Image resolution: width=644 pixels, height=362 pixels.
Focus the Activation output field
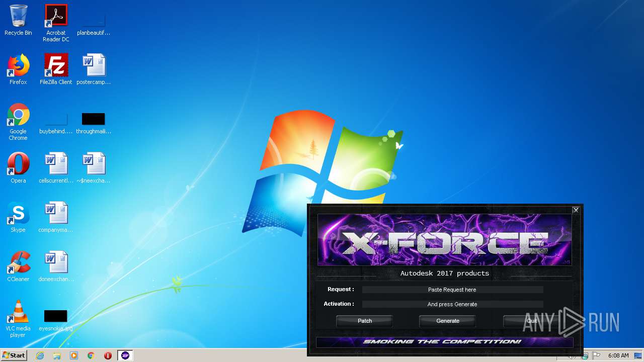pyautogui.click(x=452, y=304)
